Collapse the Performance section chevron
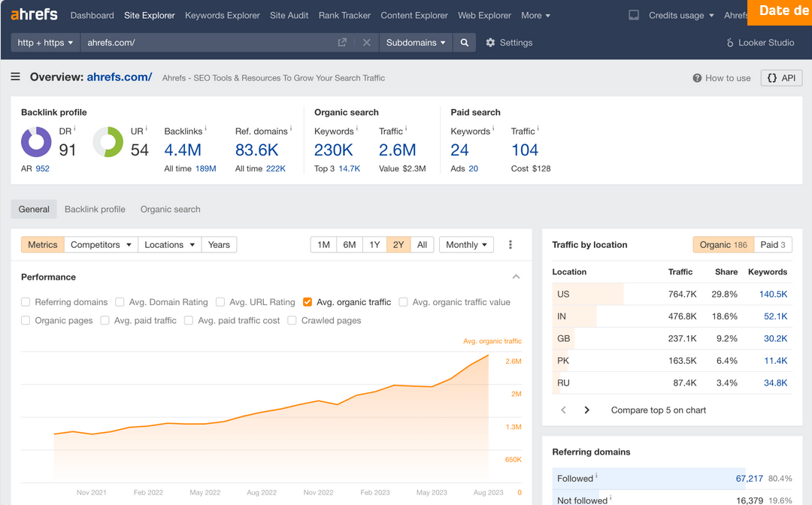 pos(516,277)
